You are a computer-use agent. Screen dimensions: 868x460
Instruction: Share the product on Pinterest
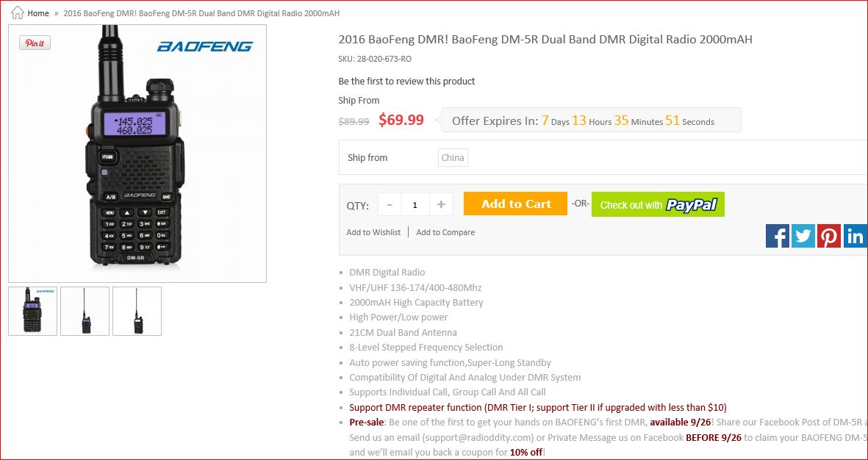829,236
